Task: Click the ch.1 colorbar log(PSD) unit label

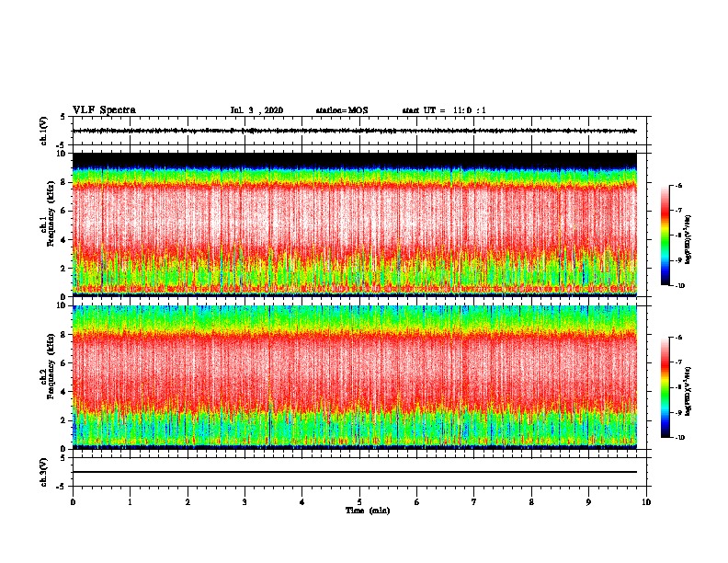Action: point(688,240)
